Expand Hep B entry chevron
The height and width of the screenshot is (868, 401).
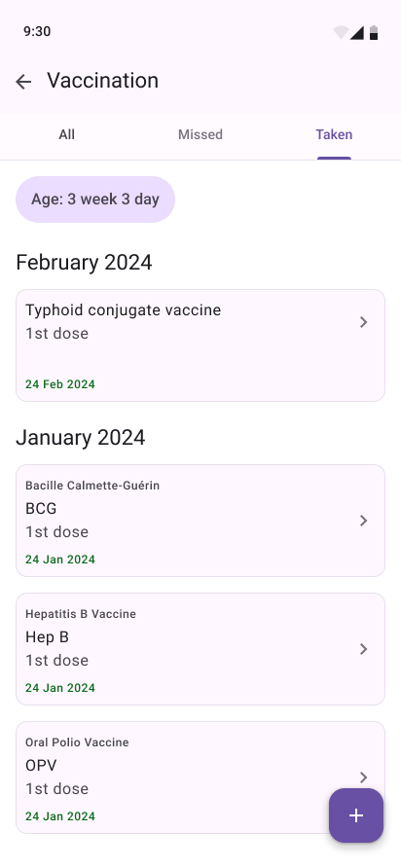(x=363, y=649)
